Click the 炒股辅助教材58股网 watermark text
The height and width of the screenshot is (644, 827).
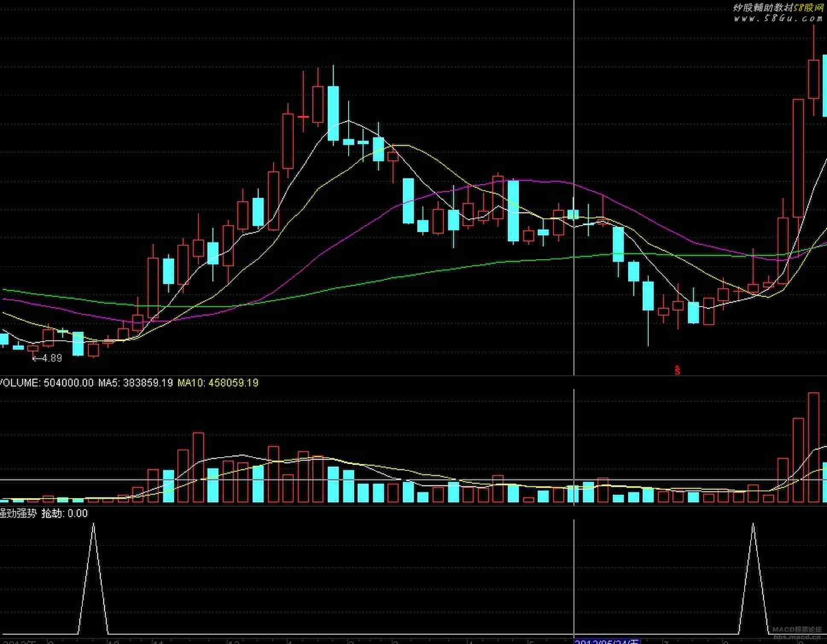click(x=777, y=7)
